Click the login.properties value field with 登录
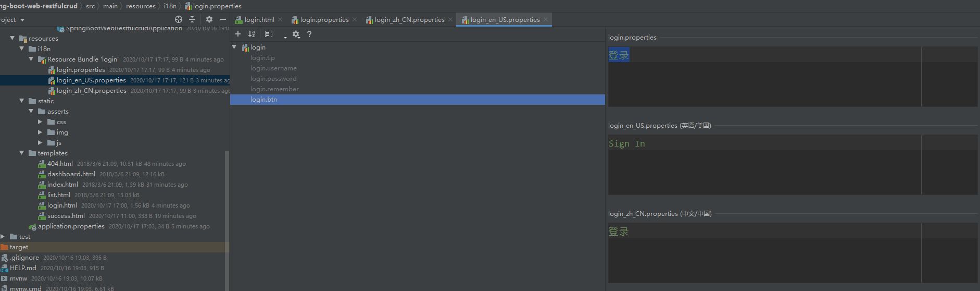Viewport: 980px width, 291px height. tap(793, 77)
